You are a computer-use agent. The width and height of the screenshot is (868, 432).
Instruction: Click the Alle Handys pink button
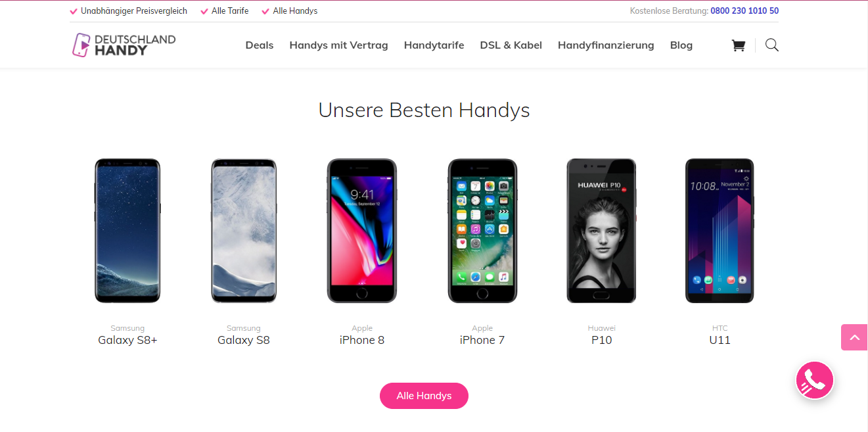tap(424, 396)
